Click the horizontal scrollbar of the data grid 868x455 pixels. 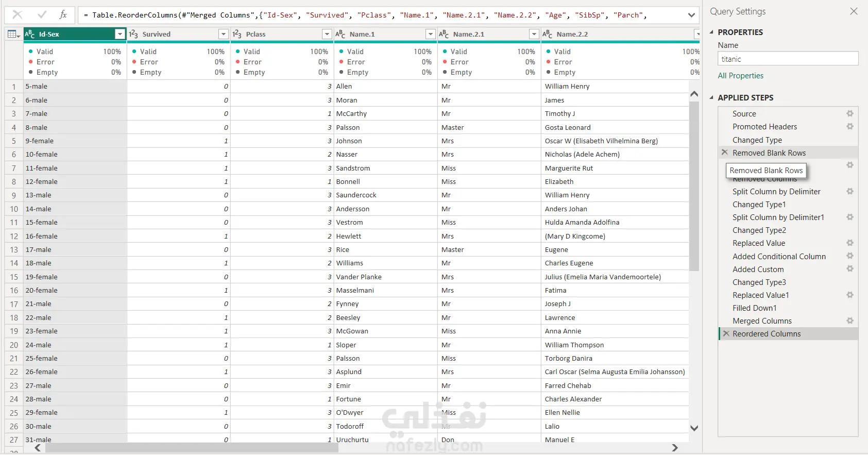click(192, 448)
